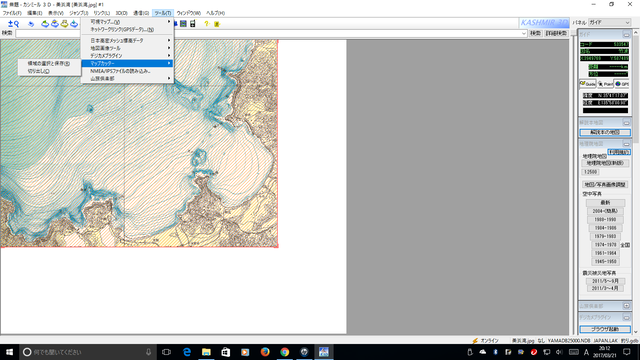This screenshot has width=640, height=360.
Task: Click the Kashmir 3D taskbar icon
Action: click(324, 352)
